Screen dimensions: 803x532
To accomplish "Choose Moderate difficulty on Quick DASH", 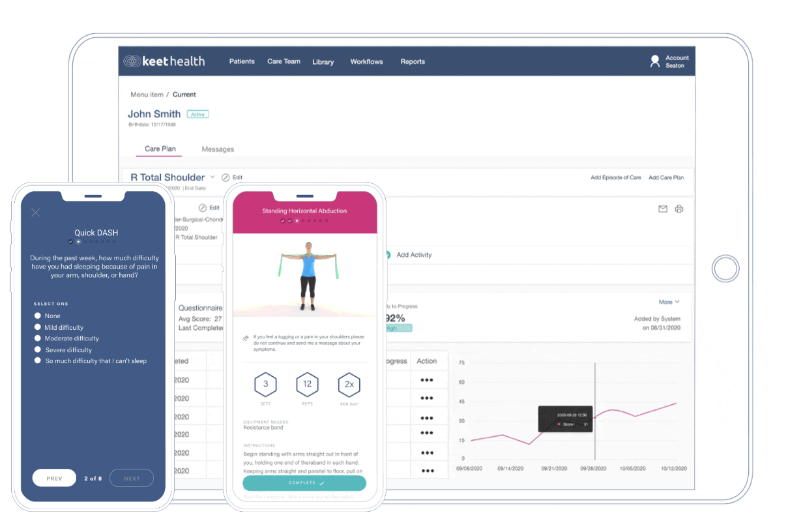I will tap(37, 338).
